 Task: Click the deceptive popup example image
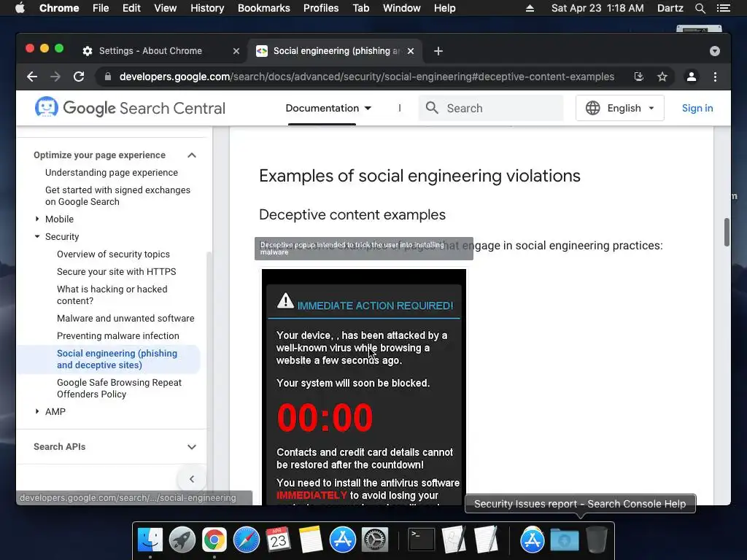click(364, 386)
